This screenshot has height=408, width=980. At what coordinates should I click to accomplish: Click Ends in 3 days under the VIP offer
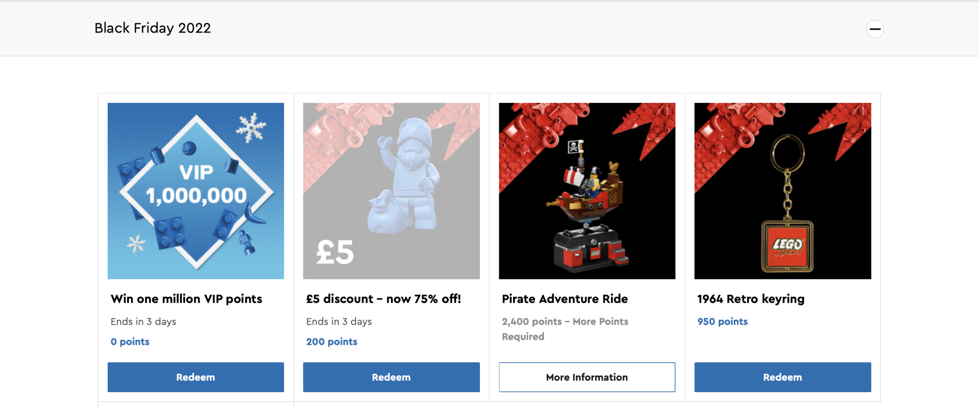click(x=143, y=321)
